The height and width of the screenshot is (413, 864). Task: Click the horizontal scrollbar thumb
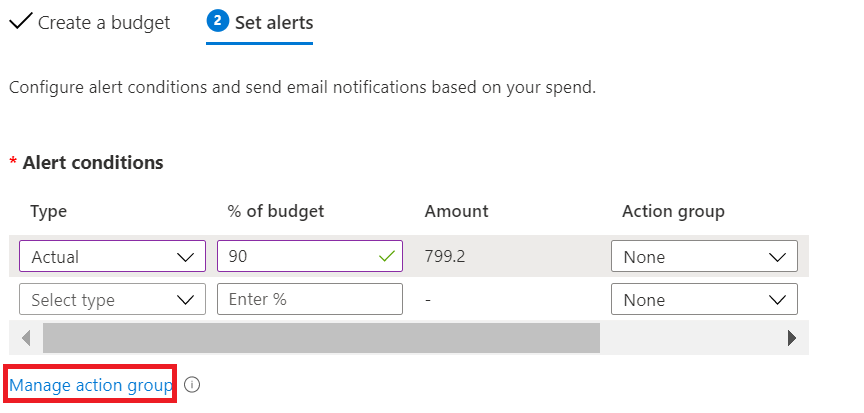(320, 338)
